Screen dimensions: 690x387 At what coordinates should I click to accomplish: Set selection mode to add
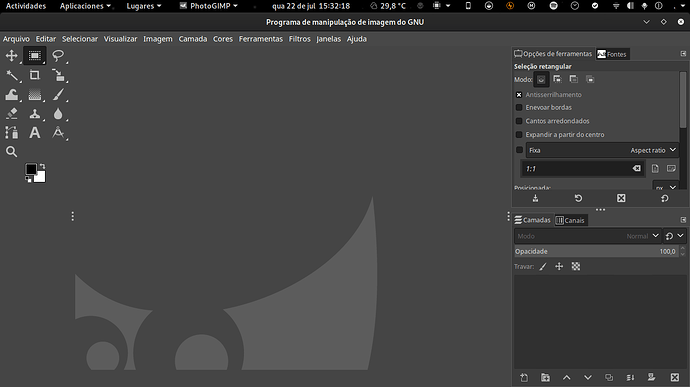[557, 79]
